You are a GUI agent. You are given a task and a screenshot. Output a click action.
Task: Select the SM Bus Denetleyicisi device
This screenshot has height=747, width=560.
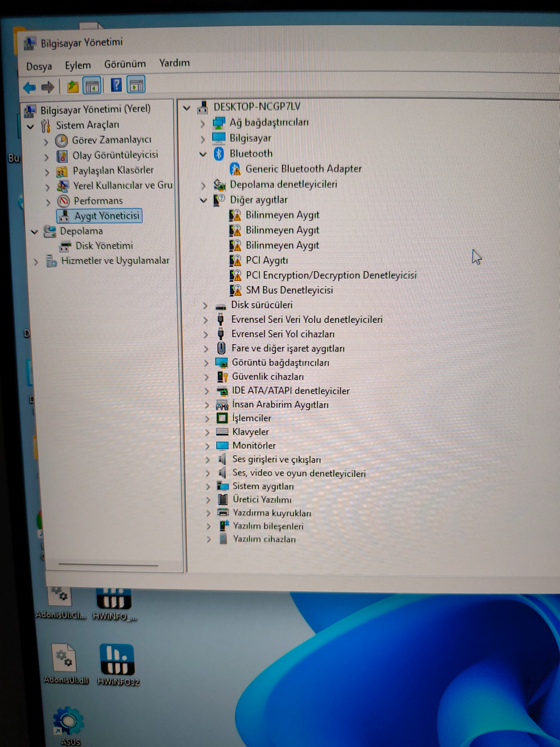click(x=289, y=290)
